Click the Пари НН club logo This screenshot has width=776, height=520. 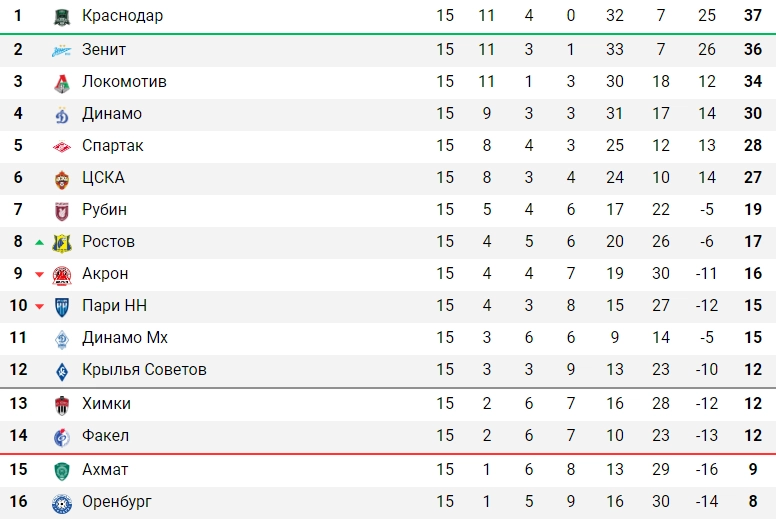[62, 306]
